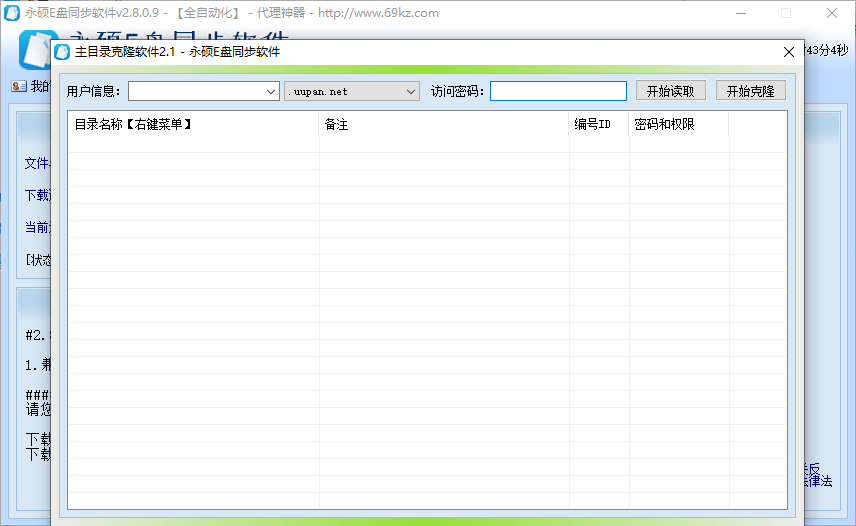This screenshot has height=526, width=856.
Task: Select the 密码和权限 column header
Action: click(677, 124)
